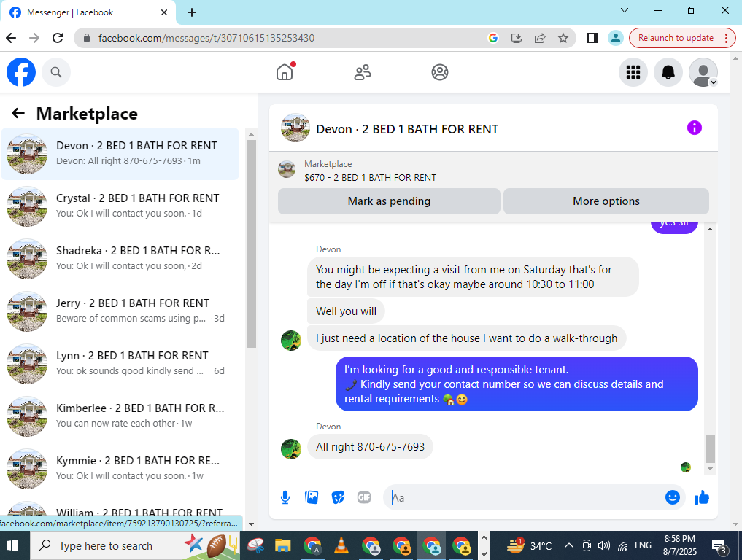Open Jerry's conversation
Viewport: 742px width, 560px height.
click(120, 311)
